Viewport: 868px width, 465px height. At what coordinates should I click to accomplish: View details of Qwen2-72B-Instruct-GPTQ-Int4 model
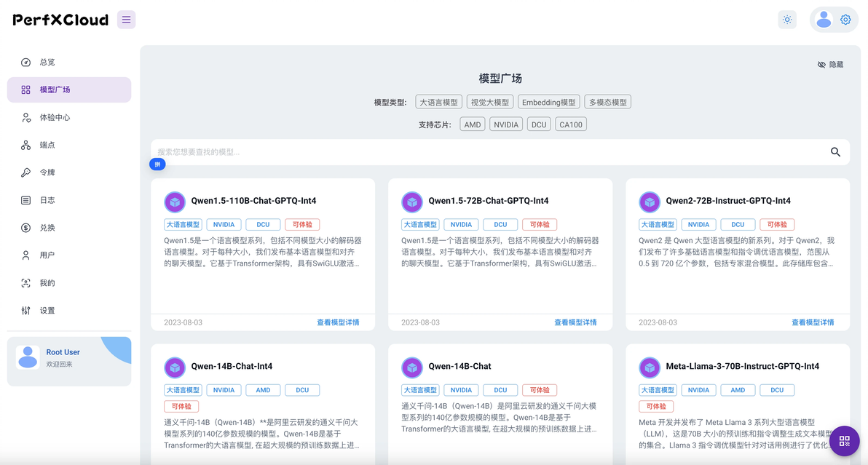(x=813, y=322)
